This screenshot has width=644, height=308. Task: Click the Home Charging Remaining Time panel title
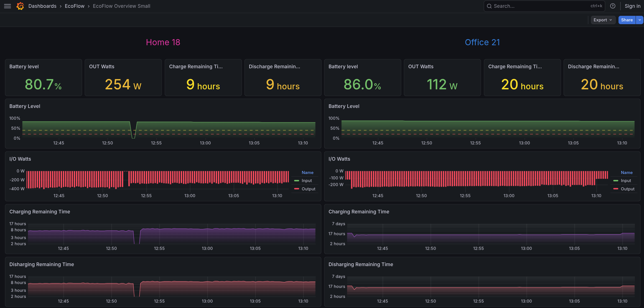tap(40, 212)
